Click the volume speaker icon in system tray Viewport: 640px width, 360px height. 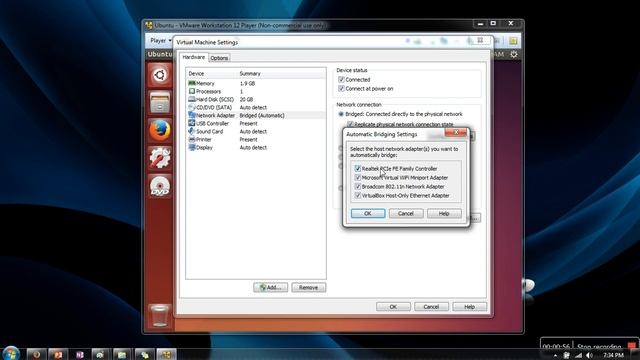click(x=589, y=356)
